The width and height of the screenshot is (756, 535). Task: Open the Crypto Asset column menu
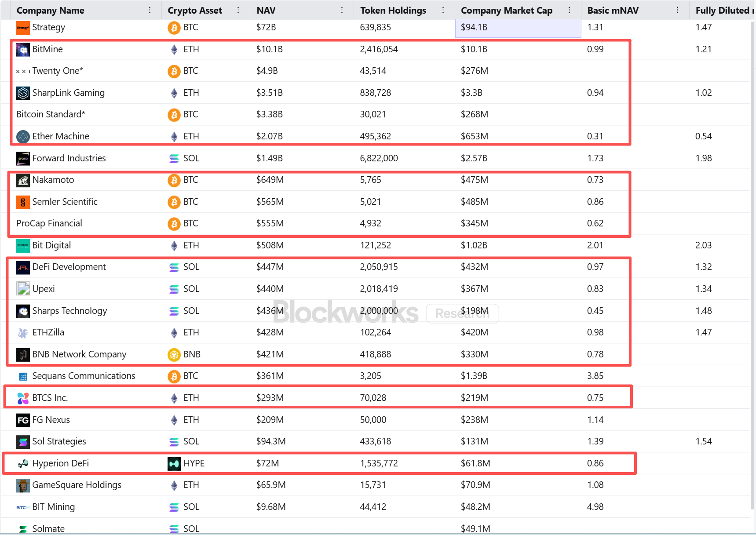[238, 10]
